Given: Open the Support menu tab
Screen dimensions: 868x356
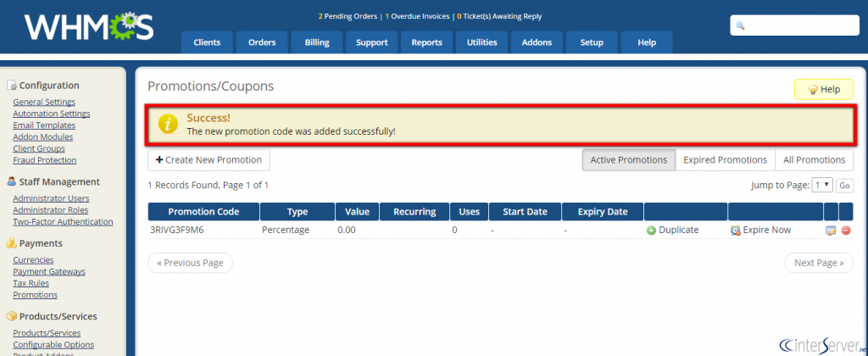Looking at the screenshot, I should [372, 42].
